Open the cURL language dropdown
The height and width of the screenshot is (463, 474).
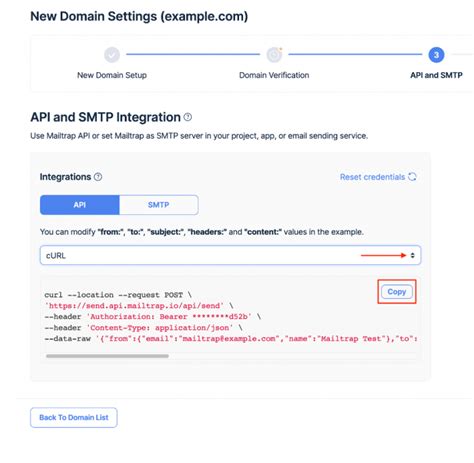pos(230,255)
